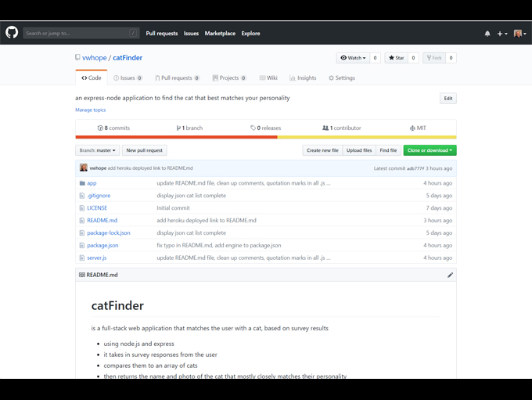Screen dimensions: 532x400
Task: Expand the plus create-new menu
Action: pos(502,34)
